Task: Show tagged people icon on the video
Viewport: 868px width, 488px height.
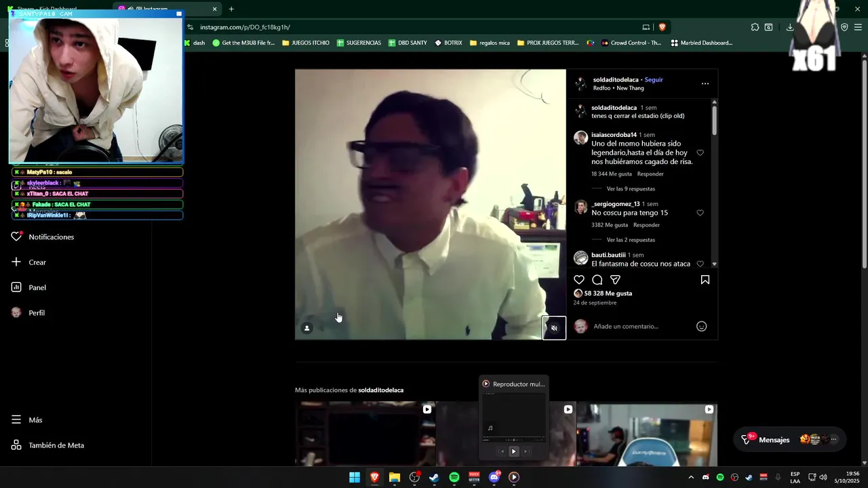Action: click(307, 328)
